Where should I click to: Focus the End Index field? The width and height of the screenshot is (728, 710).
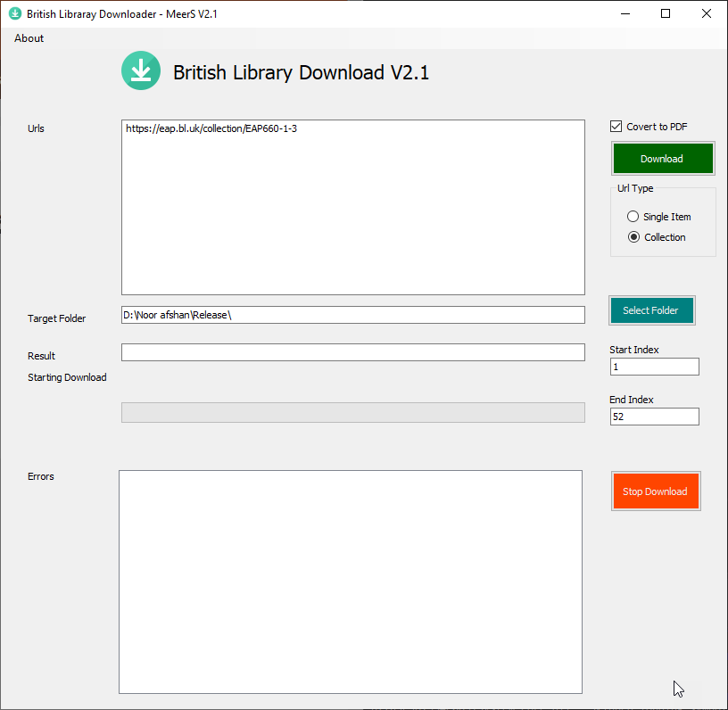coord(654,417)
